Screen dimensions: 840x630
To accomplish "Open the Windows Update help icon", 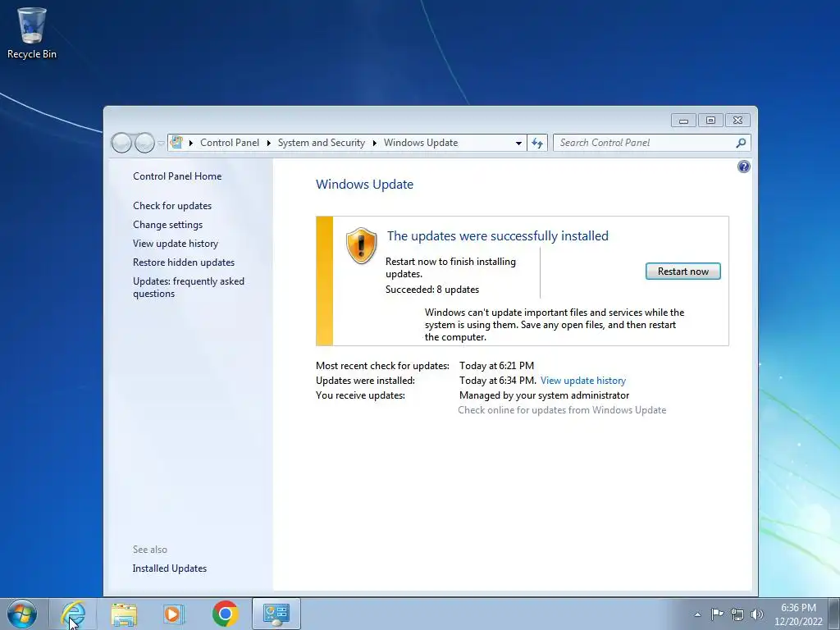I will pos(743,167).
